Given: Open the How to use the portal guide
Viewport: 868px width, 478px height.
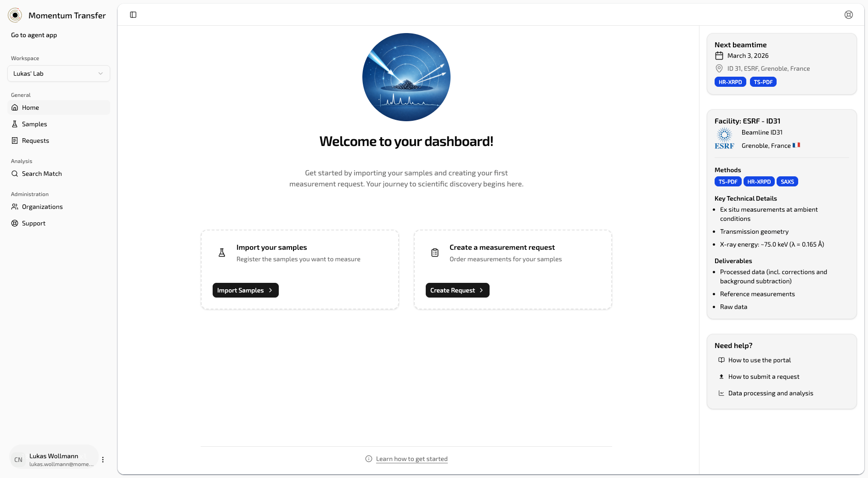Looking at the screenshot, I should [x=759, y=360].
